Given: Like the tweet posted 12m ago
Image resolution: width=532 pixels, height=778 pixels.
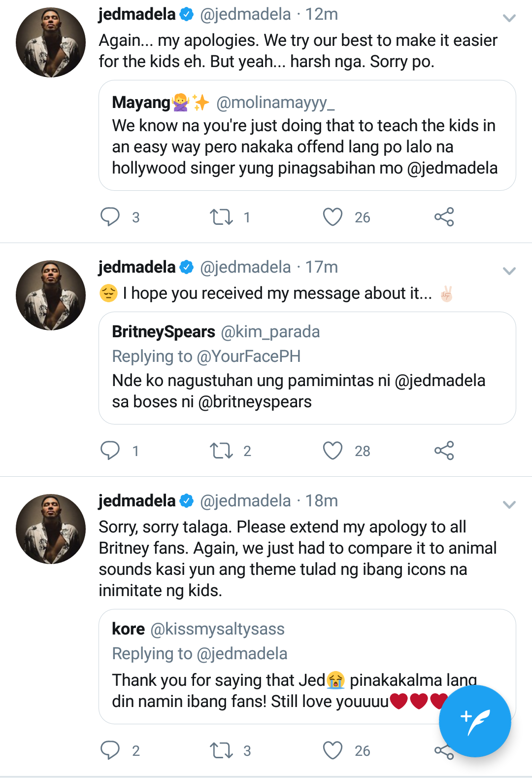Looking at the screenshot, I should (x=332, y=217).
